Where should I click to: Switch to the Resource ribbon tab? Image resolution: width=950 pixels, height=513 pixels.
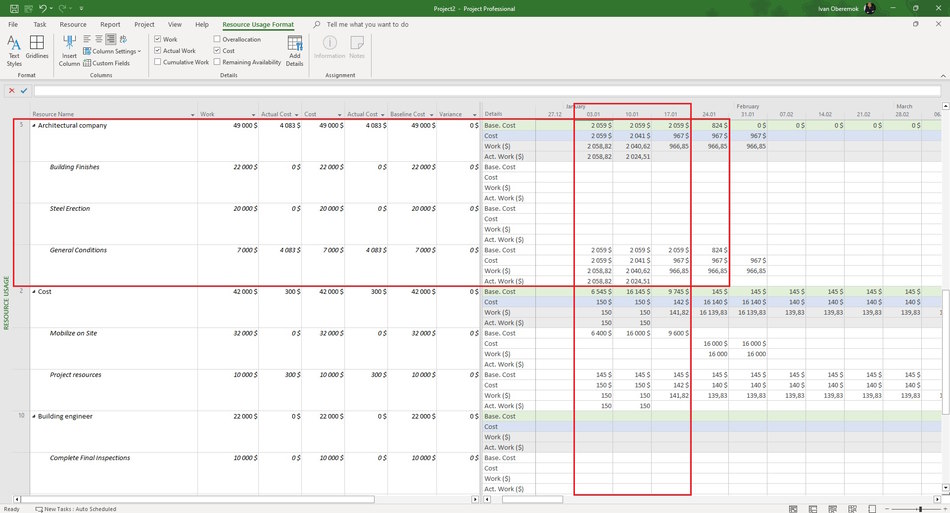73,24
